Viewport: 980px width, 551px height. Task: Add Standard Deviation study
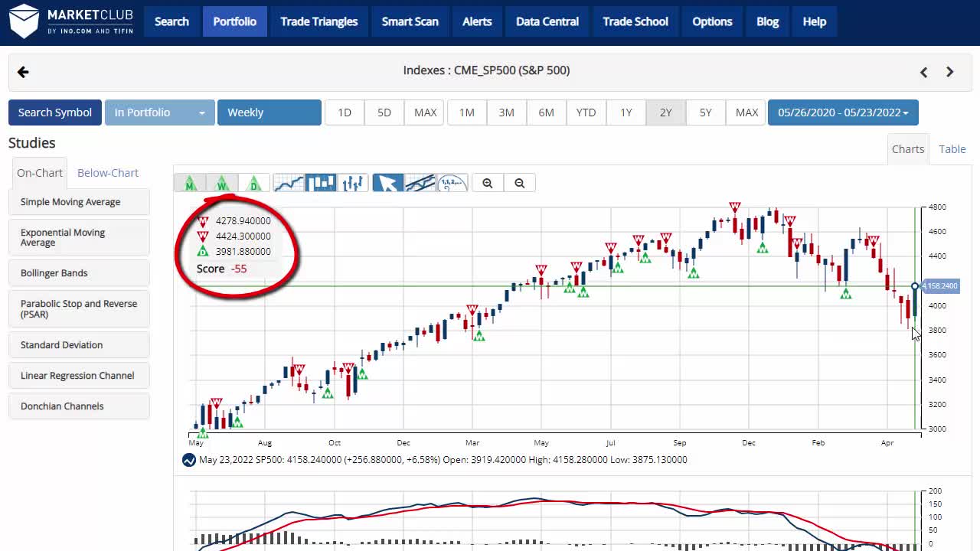pyautogui.click(x=79, y=345)
